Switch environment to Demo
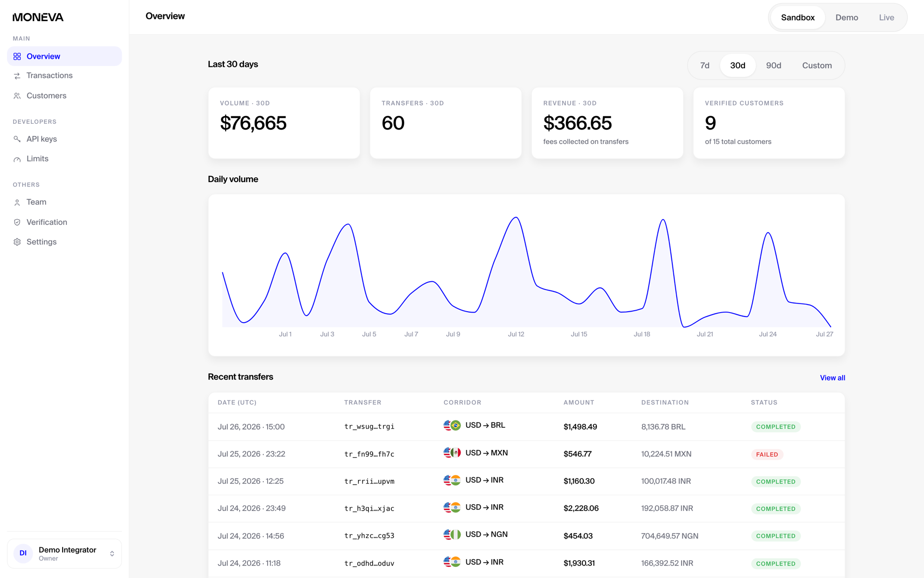Screen dimensions: 924x578 click(x=847, y=17)
